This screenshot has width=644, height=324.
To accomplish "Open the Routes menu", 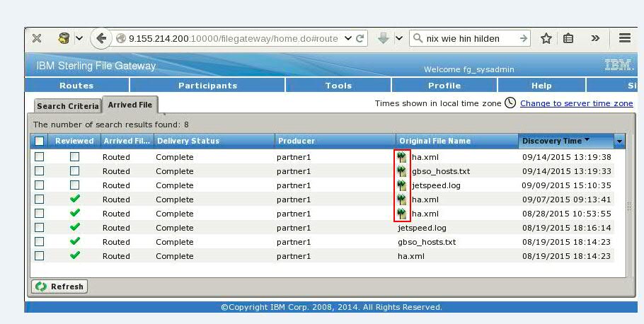I will (76, 86).
